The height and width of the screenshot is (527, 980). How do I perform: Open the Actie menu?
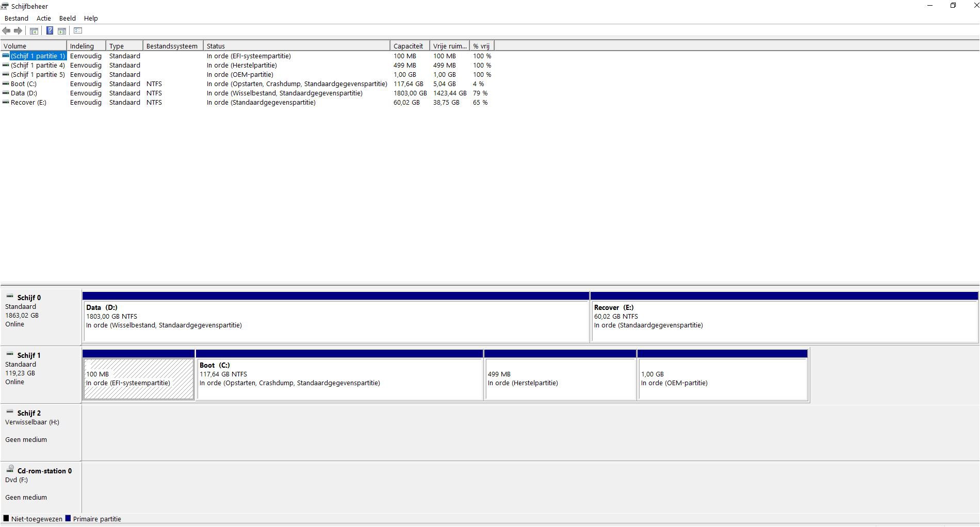(x=44, y=18)
